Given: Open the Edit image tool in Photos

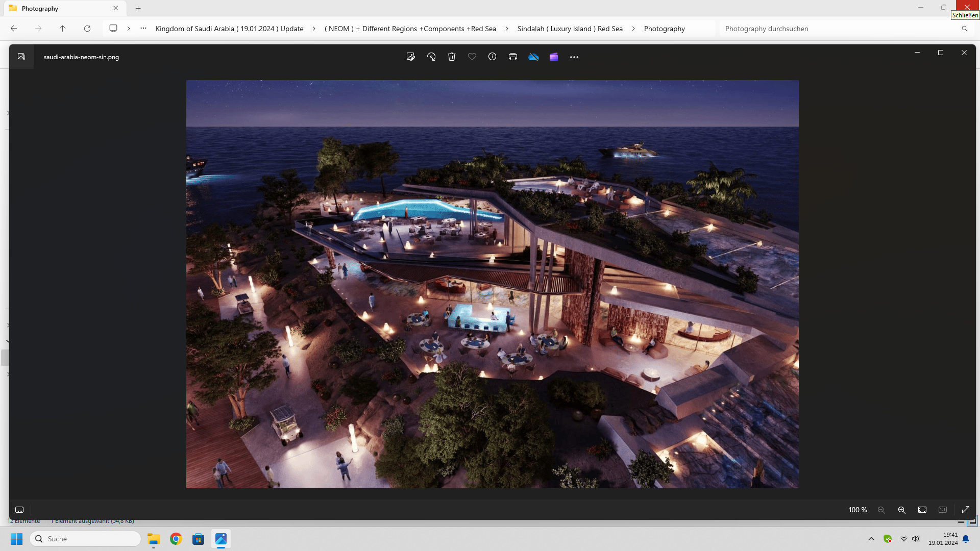Looking at the screenshot, I should (x=410, y=57).
